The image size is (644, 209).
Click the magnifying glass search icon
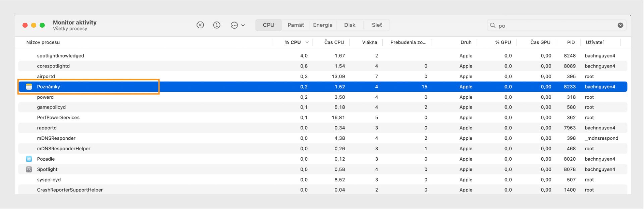pyautogui.click(x=493, y=26)
